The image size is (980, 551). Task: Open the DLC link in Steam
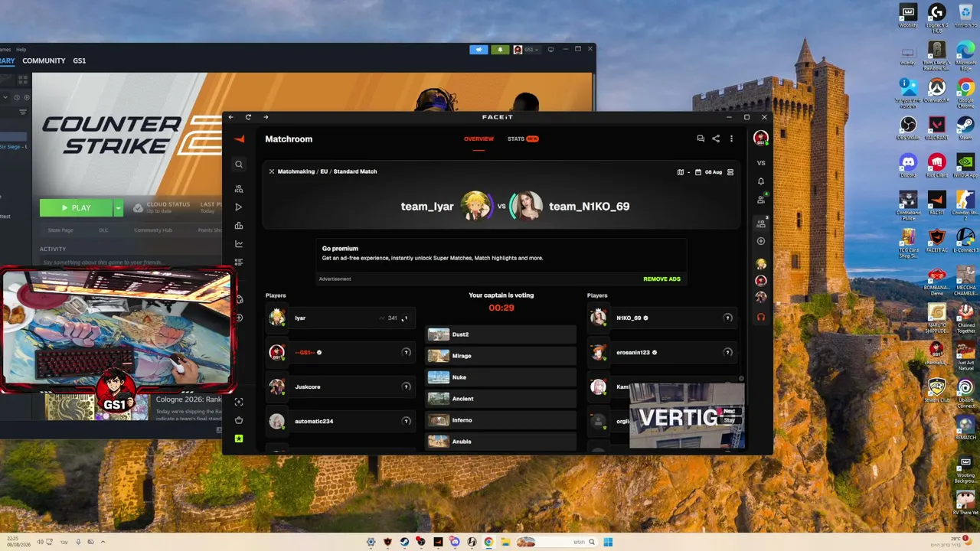pos(104,230)
